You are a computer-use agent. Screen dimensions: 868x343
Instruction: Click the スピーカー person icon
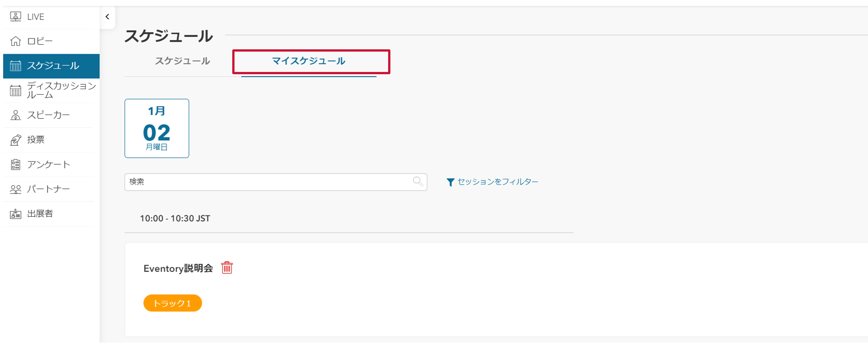15,115
